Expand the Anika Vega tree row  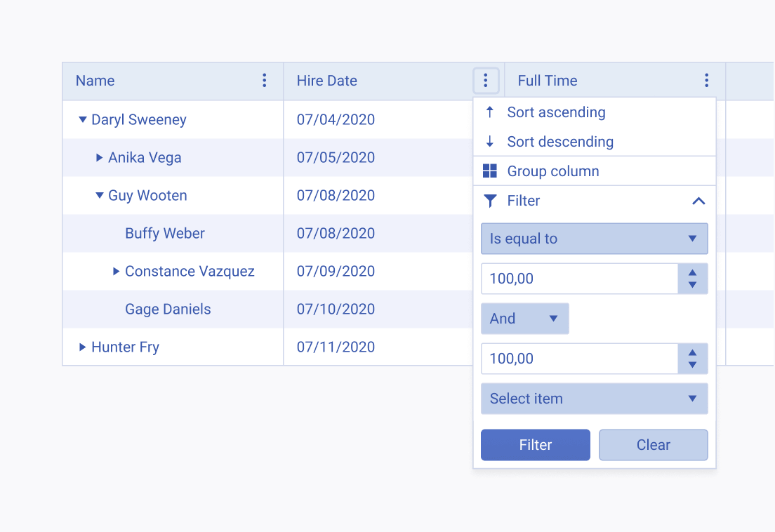(100, 158)
